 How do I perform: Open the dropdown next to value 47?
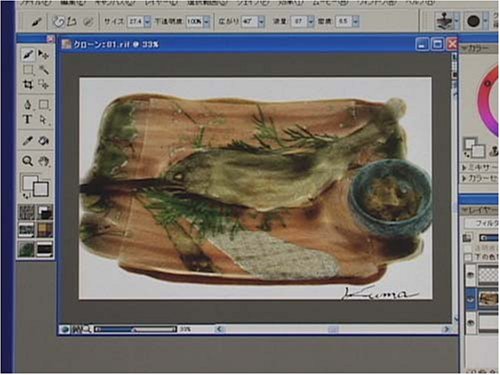(x=261, y=22)
